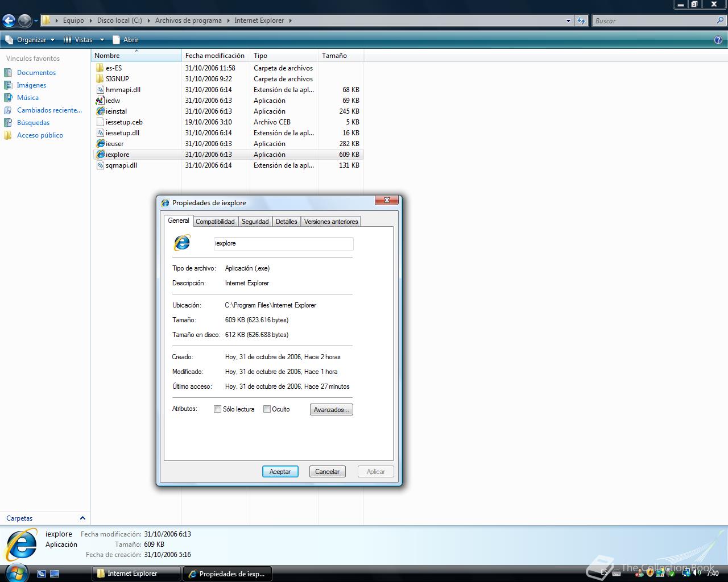Open the Help question mark icon
This screenshot has height=582, width=728.
pos(718,40)
